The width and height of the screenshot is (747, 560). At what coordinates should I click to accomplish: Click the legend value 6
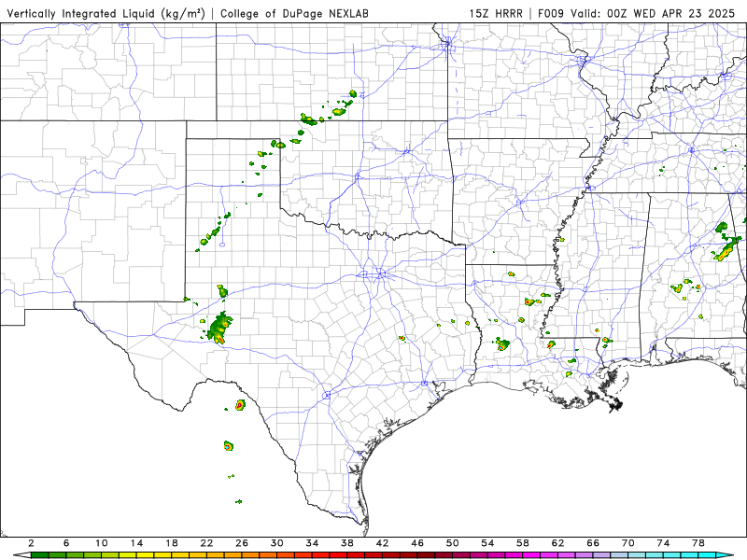pos(66,543)
